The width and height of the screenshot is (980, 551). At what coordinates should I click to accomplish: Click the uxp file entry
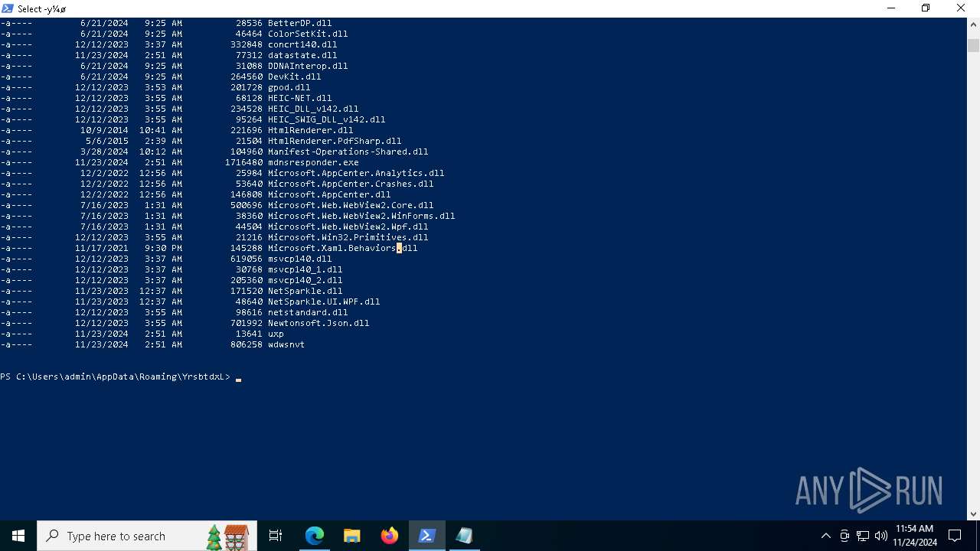(276, 334)
